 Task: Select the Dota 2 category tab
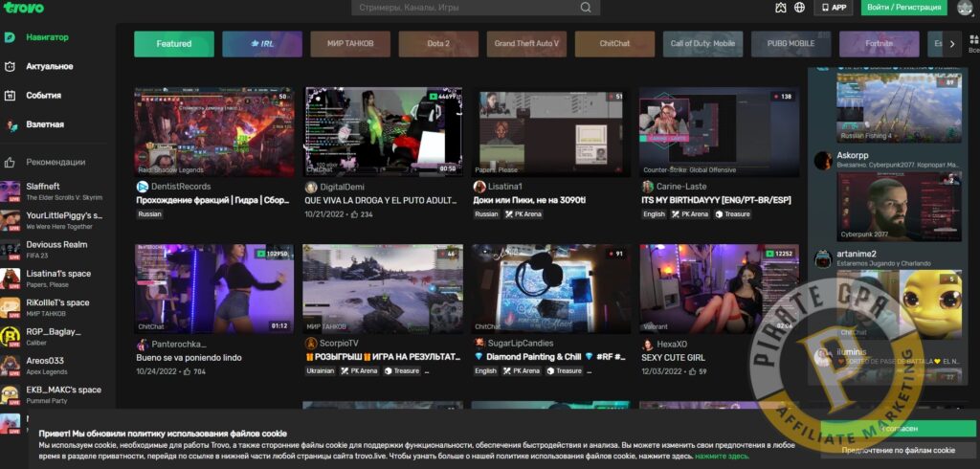438,44
